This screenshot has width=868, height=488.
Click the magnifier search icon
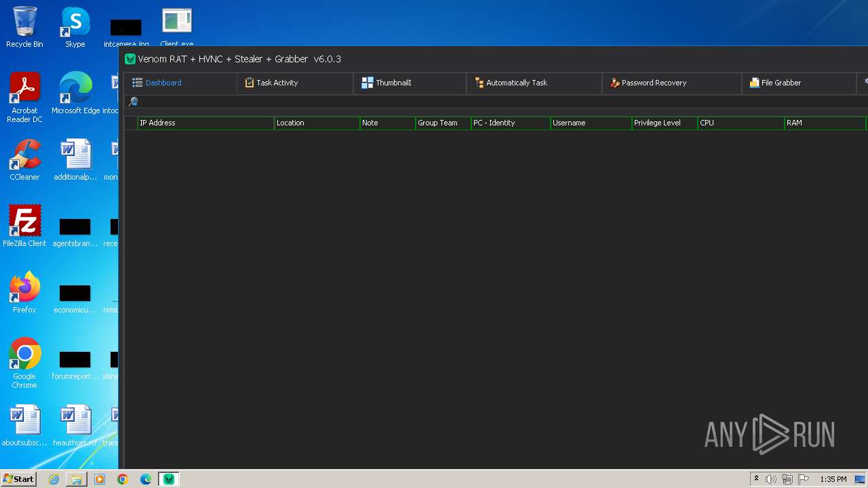coord(133,102)
